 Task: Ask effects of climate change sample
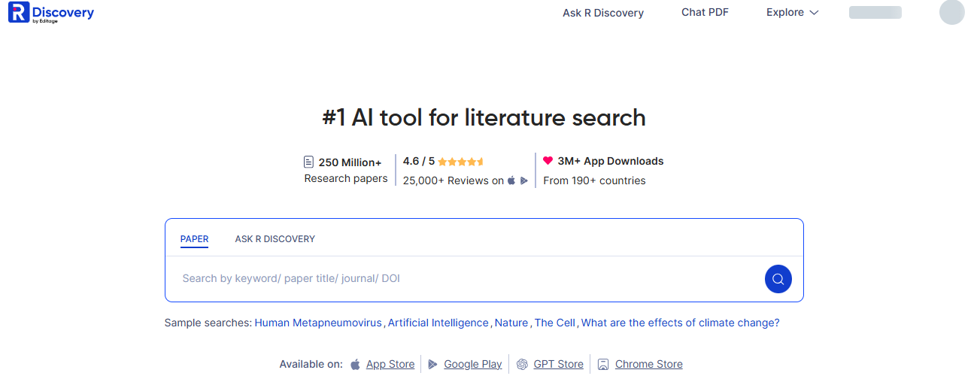681,323
